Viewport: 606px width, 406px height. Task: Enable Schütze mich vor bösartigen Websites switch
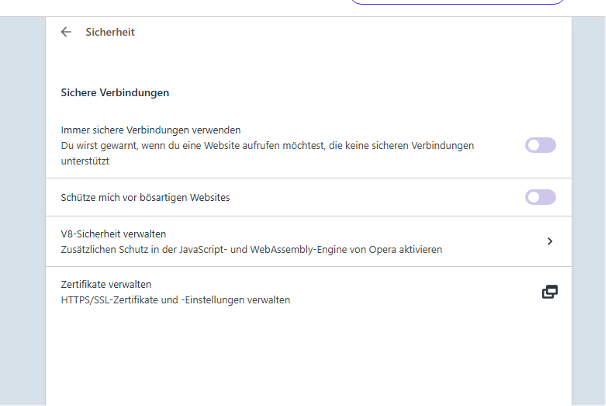pyautogui.click(x=540, y=197)
